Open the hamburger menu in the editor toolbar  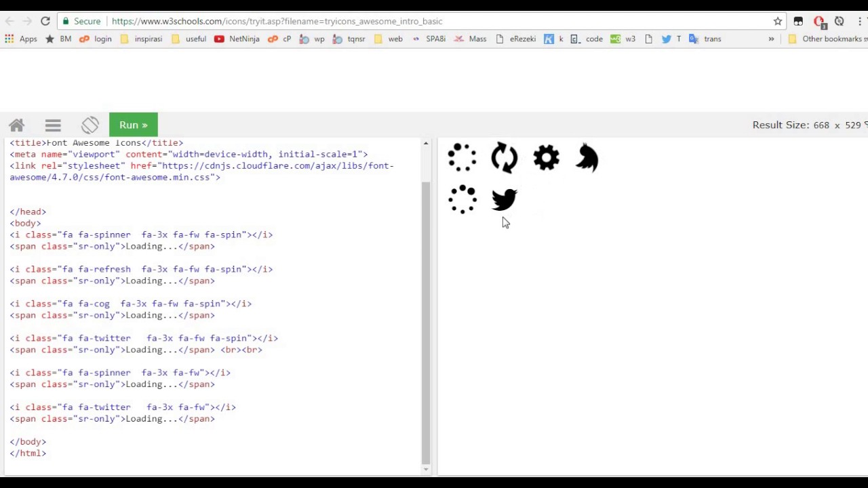[53, 125]
